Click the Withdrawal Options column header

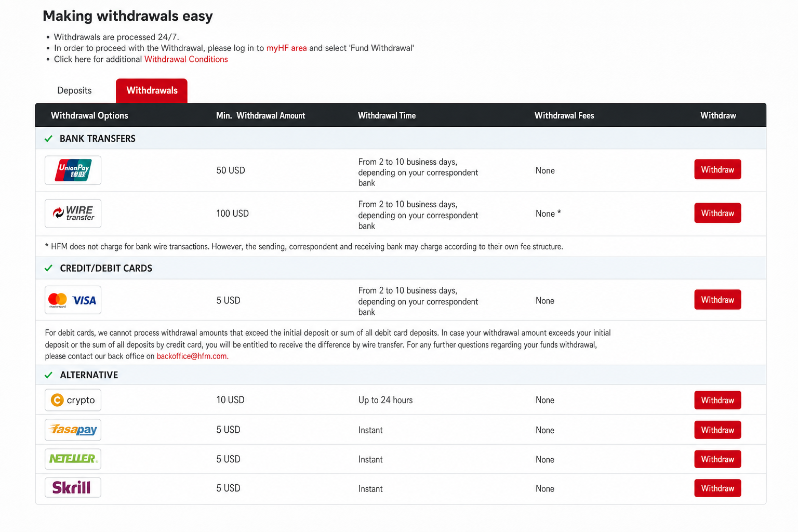[89, 115]
